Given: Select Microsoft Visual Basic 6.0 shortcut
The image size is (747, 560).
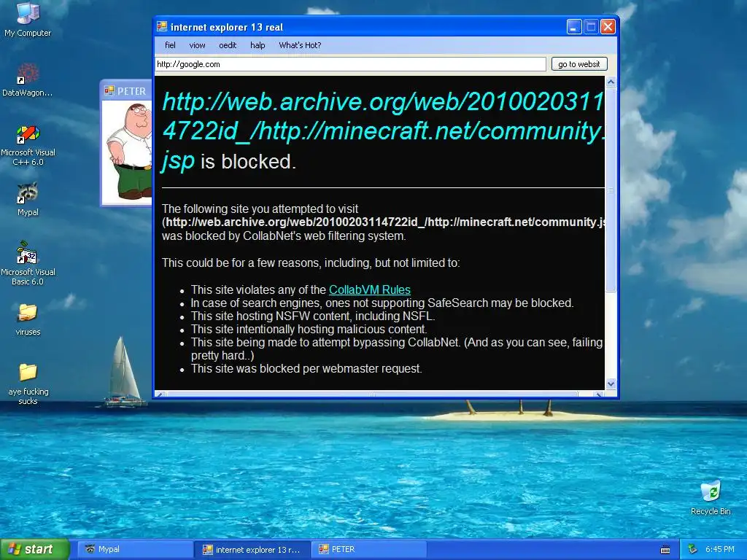Looking at the screenshot, I should click(x=28, y=263).
